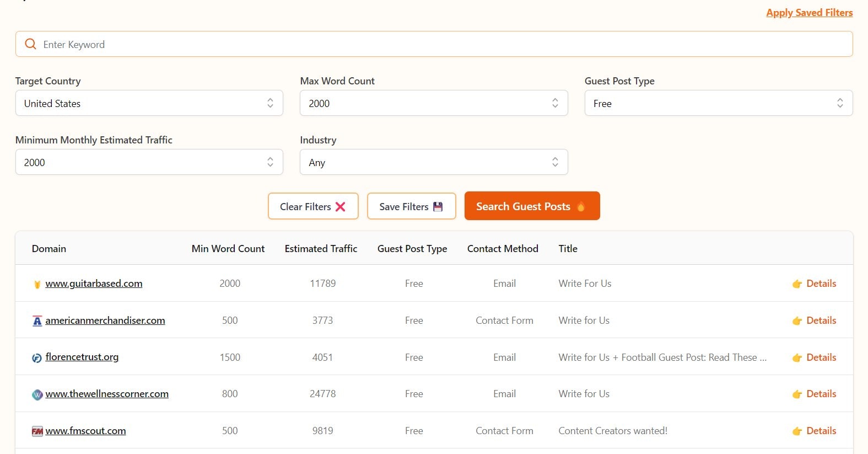Click pointing hand icon in americanmerchandiser.com row

click(x=797, y=321)
